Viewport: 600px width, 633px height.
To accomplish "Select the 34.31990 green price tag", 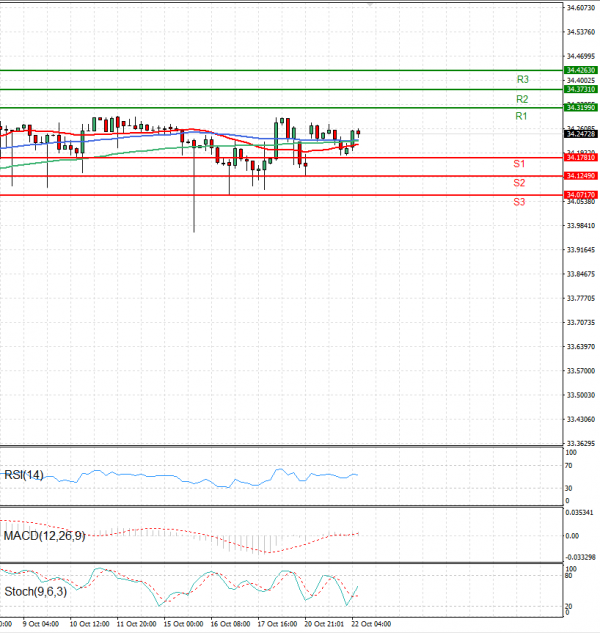I will tap(580, 107).
